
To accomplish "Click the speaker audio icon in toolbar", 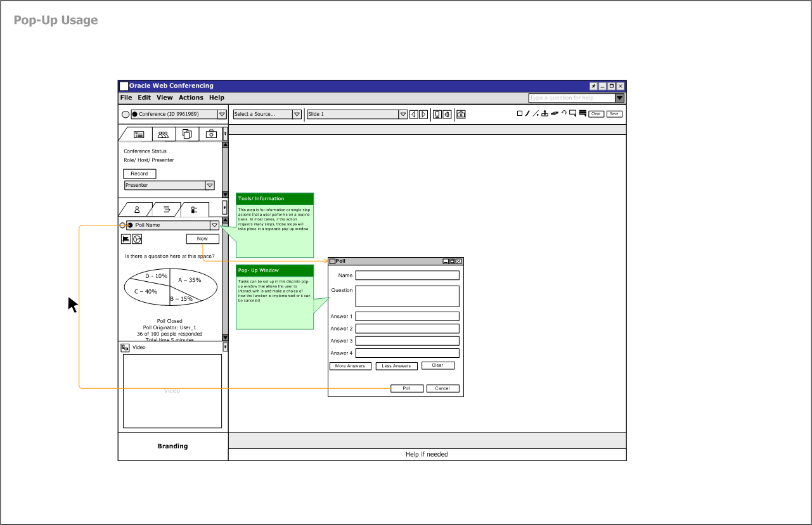I will [x=448, y=114].
